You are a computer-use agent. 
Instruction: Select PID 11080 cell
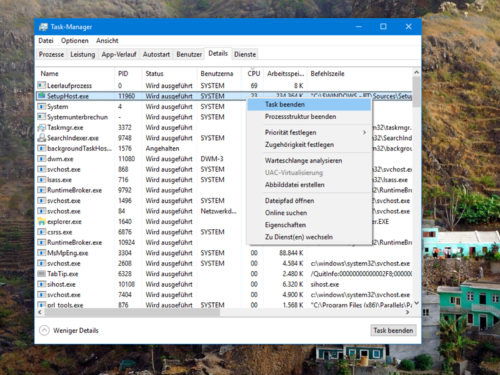(127, 159)
